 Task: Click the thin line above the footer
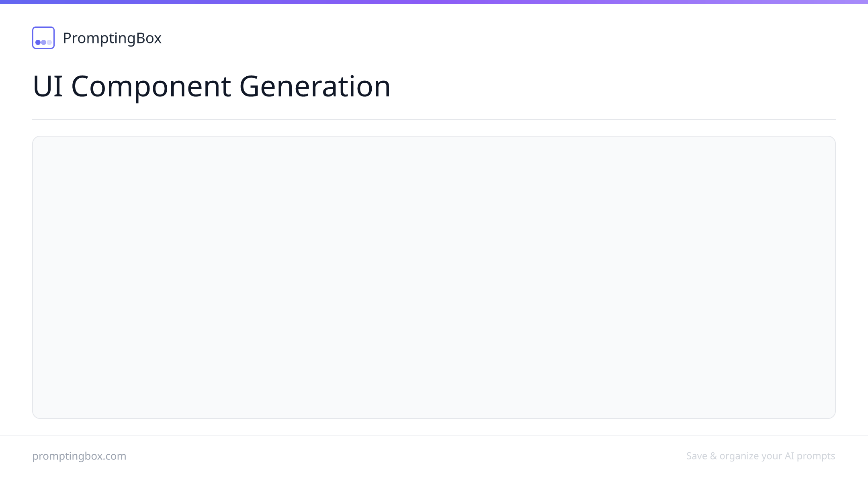434,435
